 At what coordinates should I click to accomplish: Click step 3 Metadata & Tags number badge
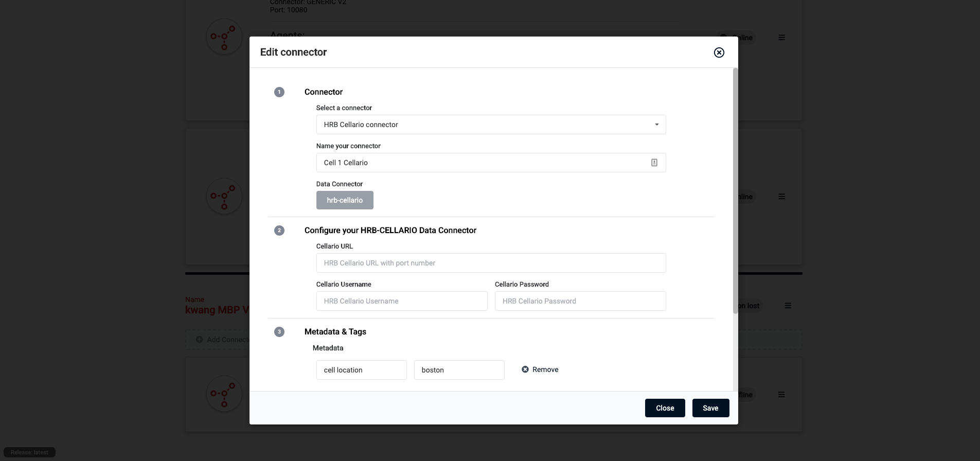click(279, 332)
